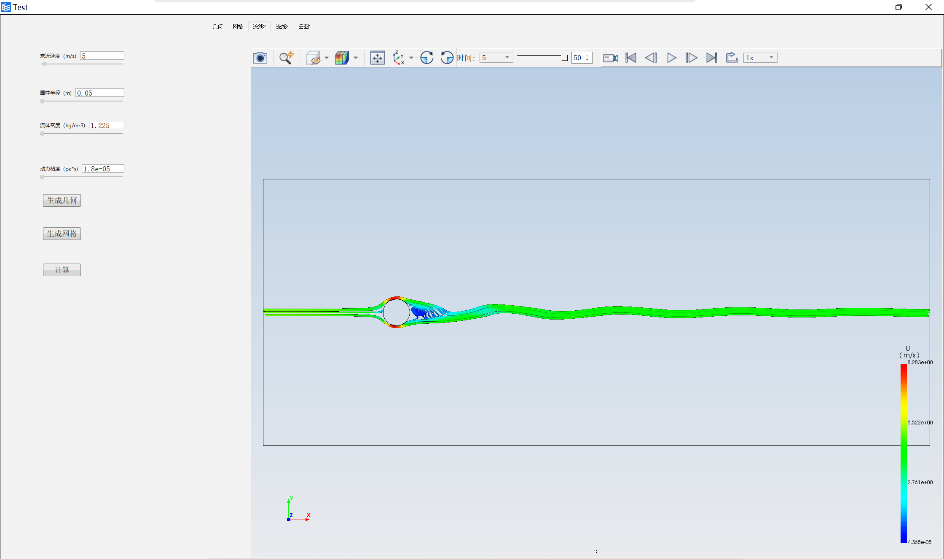This screenshot has height=560, width=944.
Task: Click legend value 4.368e-05
Action: [920, 542]
